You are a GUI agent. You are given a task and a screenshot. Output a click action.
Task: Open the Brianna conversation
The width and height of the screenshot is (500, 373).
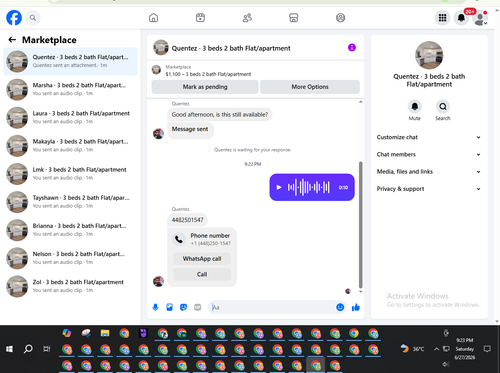point(70,230)
